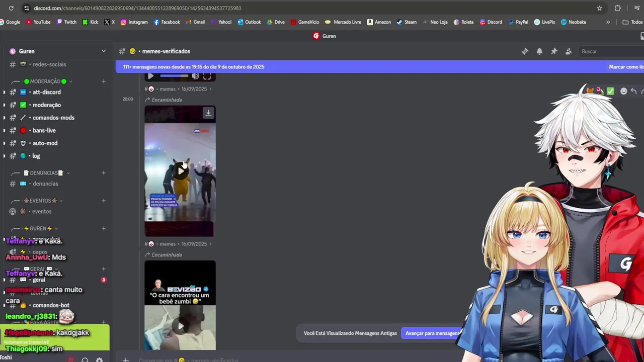This screenshot has width=644, height=362.
Task: Open the Gmail bookmark
Action: point(195,22)
